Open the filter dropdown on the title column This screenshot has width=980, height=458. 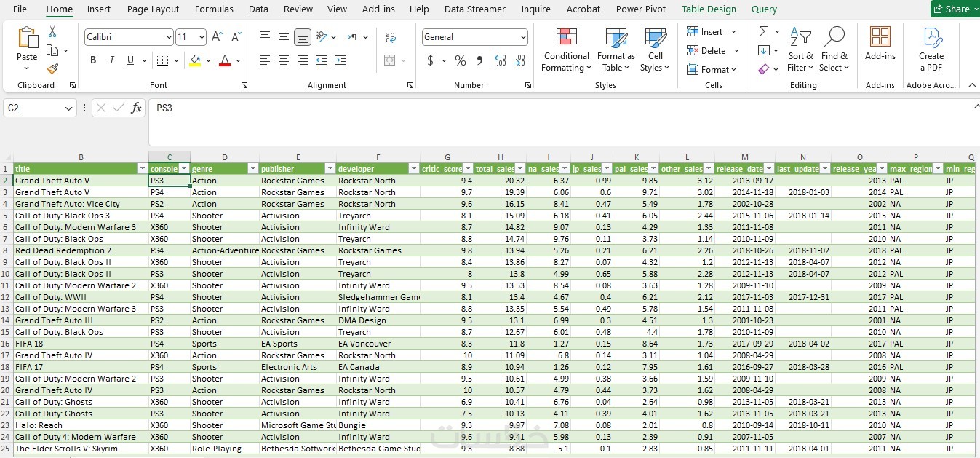click(143, 168)
